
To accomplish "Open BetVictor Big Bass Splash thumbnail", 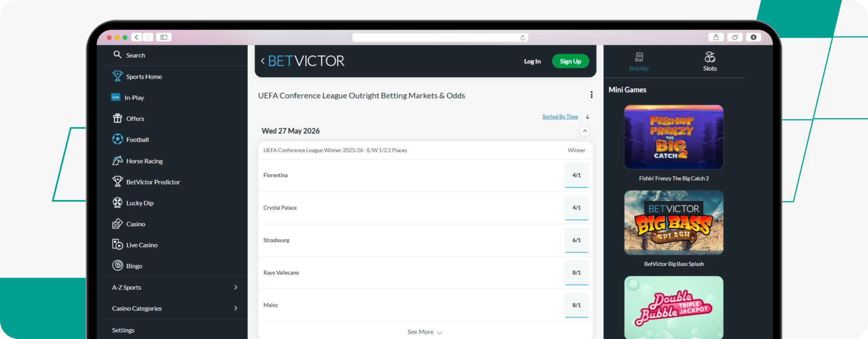I will click(x=674, y=223).
